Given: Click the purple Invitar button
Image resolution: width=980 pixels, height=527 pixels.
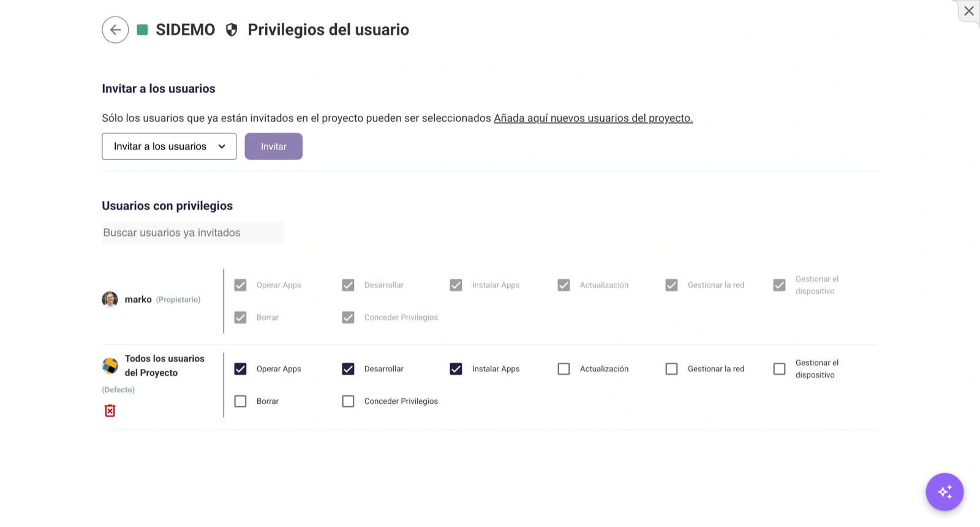Looking at the screenshot, I should point(274,146).
